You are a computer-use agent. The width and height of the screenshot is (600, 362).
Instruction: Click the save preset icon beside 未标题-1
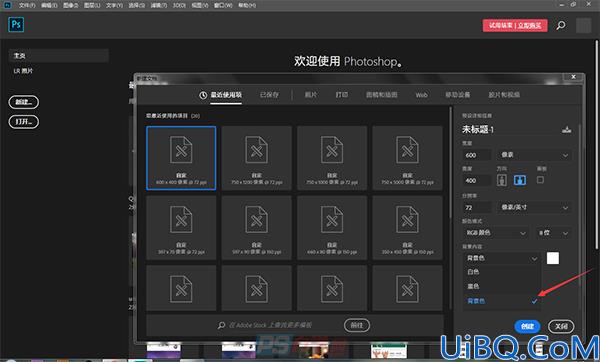pos(567,130)
